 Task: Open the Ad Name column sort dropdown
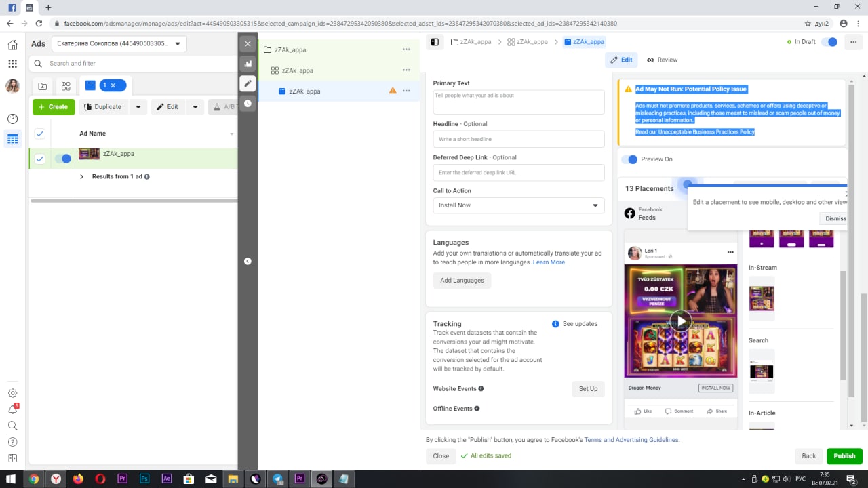tap(232, 134)
